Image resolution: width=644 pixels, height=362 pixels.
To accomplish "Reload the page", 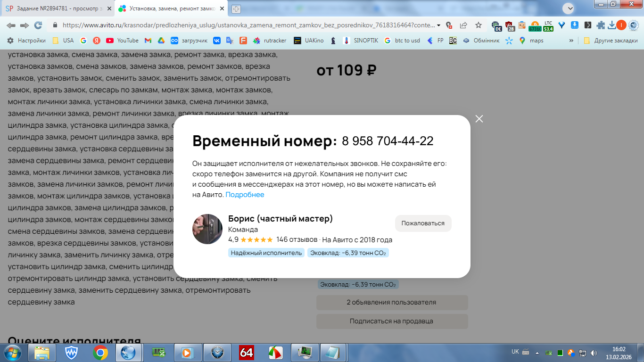I will pyautogui.click(x=38, y=25).
